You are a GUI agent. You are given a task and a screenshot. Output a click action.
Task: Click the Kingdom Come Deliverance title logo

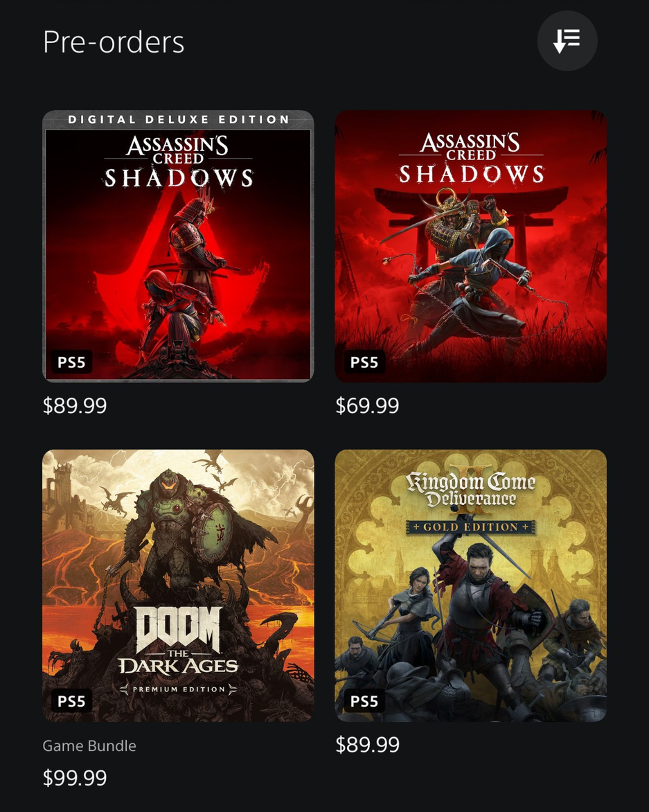[x=470, y=489]
